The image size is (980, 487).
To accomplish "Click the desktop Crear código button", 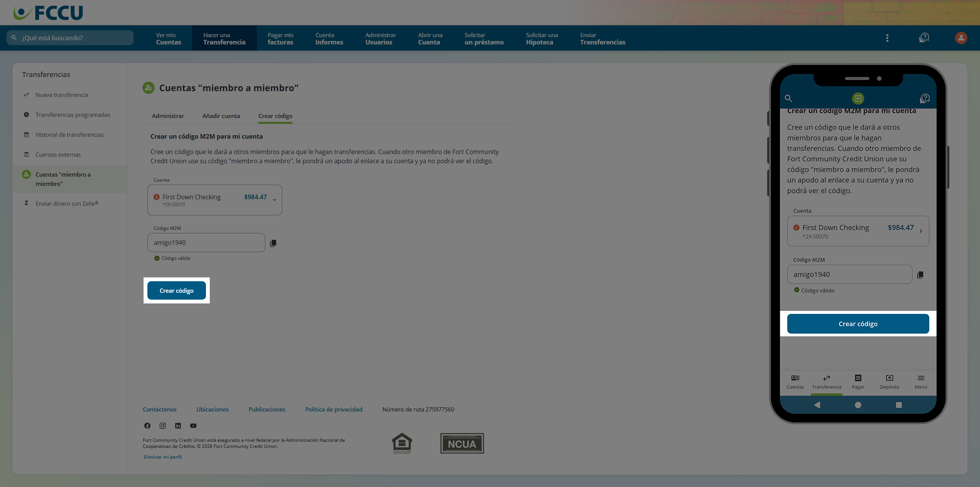I will [176, 290].
